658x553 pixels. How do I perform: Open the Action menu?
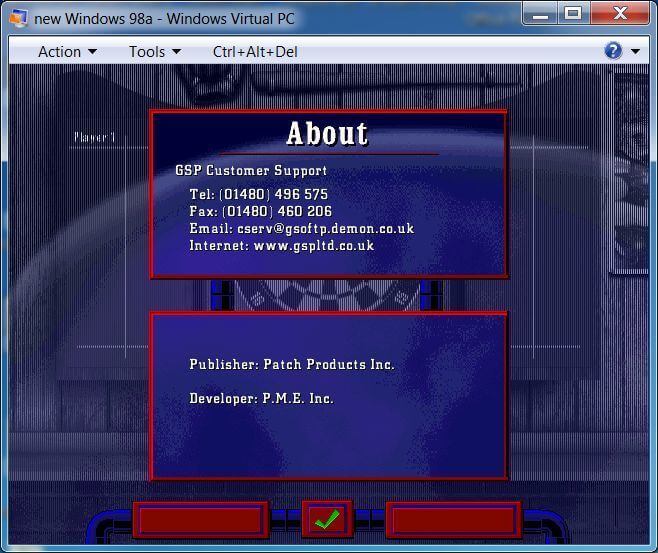tap(67, 52)
